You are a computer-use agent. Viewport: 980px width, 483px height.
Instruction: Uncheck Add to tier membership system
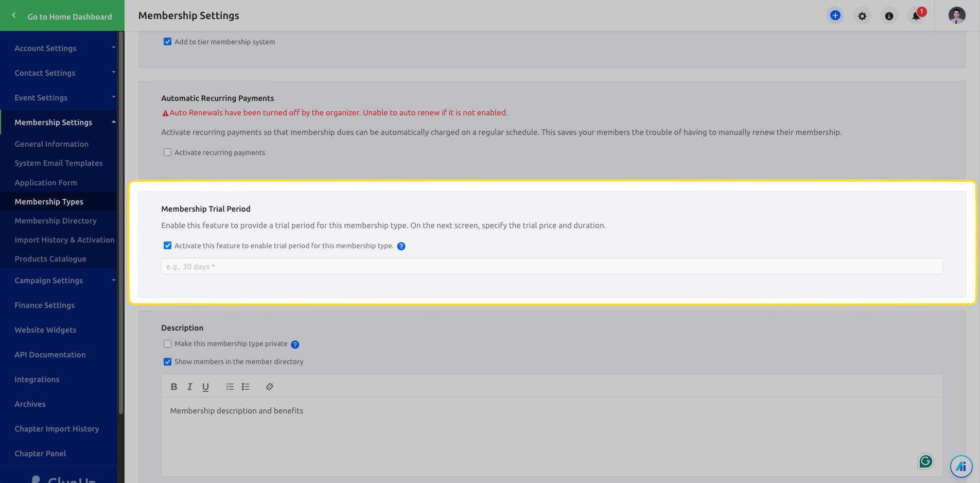167,42
